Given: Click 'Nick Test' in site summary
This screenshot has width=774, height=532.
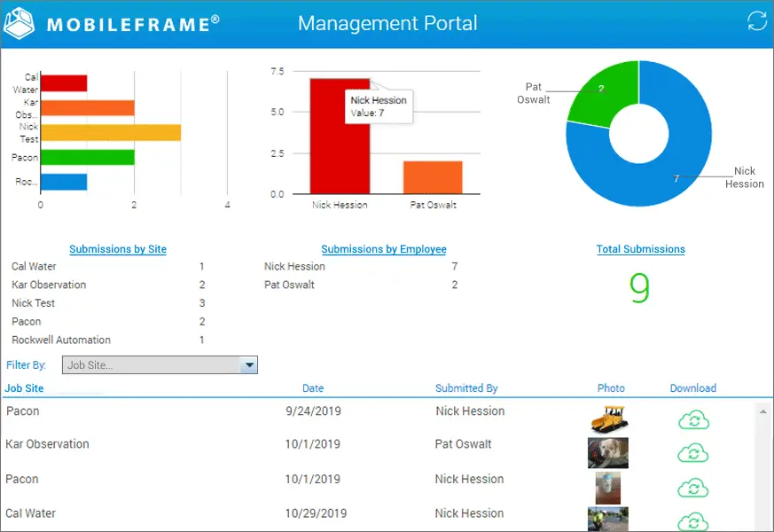Looking at the screenshot, I should click(x=33, y=303).
